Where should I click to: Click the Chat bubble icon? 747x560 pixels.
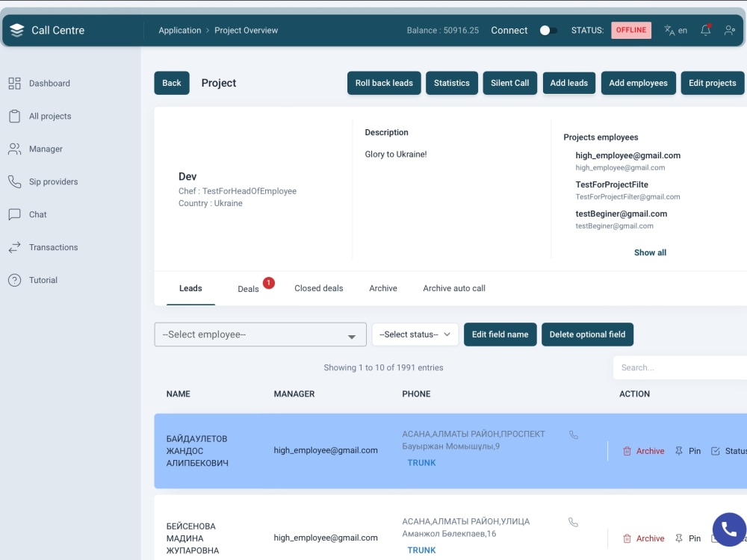[x=14, y=214]
